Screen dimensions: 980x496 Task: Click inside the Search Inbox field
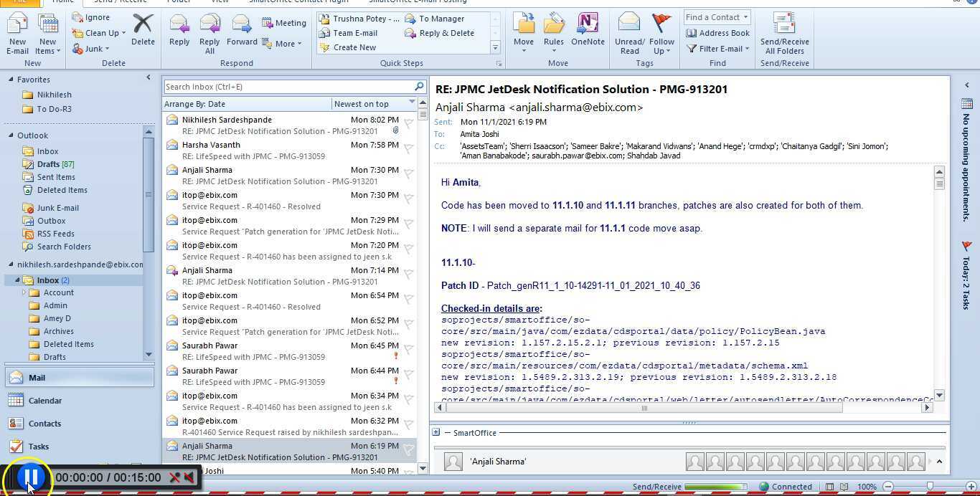pos(287,86)
